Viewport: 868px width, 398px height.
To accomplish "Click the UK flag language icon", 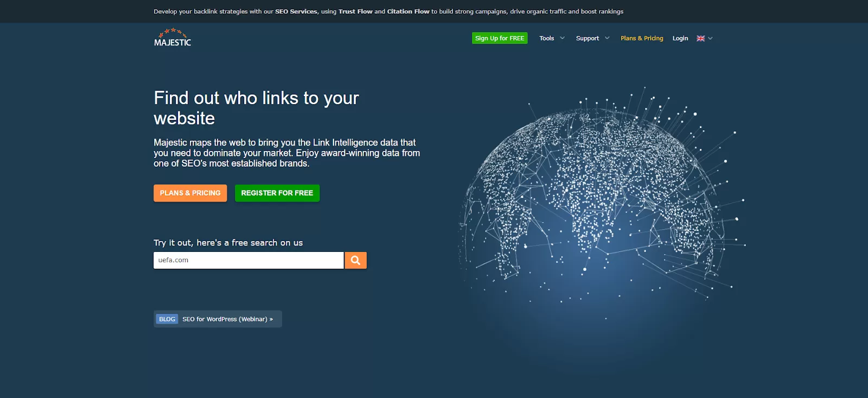I will pos(700,39).
